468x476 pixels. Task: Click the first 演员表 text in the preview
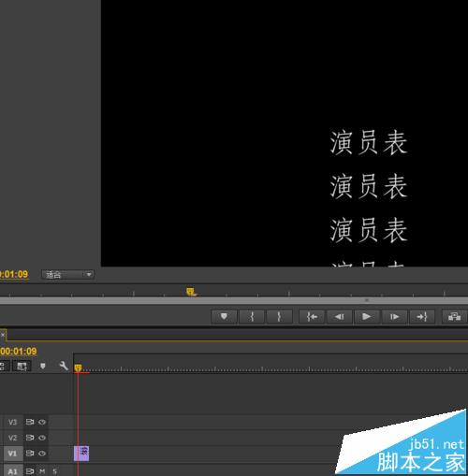click(369, 142)
